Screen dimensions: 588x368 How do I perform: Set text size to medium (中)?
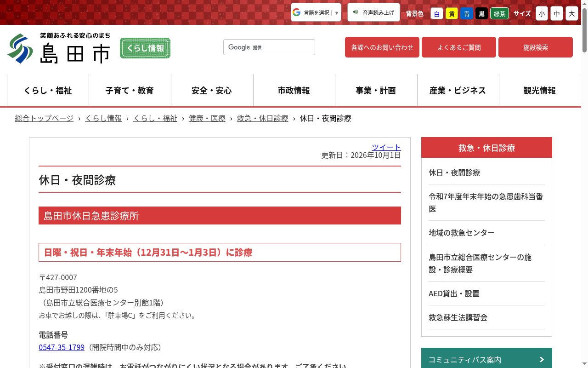click(x=557, y=13)
